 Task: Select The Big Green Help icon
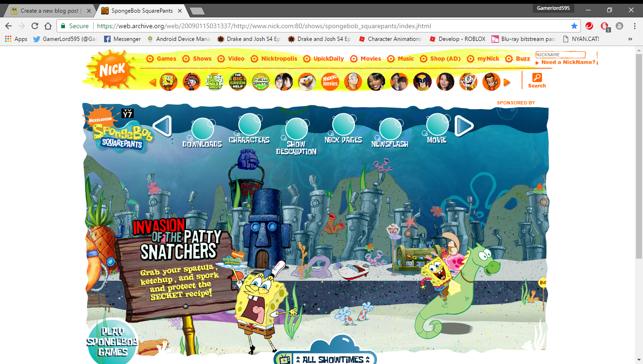[238, 82]
